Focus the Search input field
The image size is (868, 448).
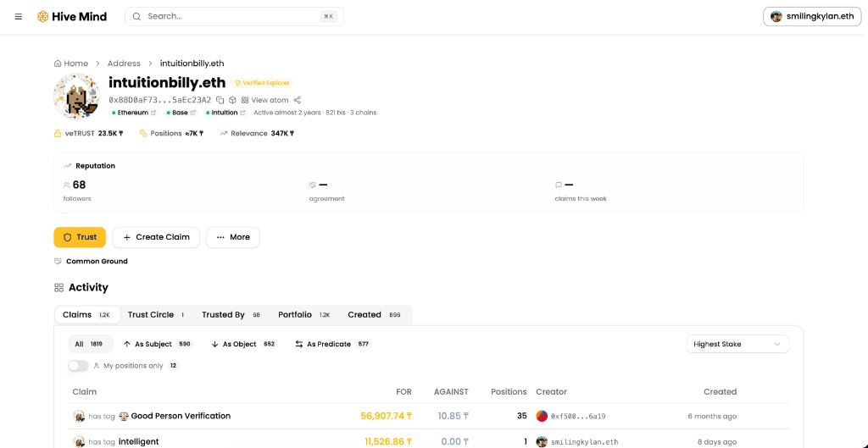pos(234,17)
